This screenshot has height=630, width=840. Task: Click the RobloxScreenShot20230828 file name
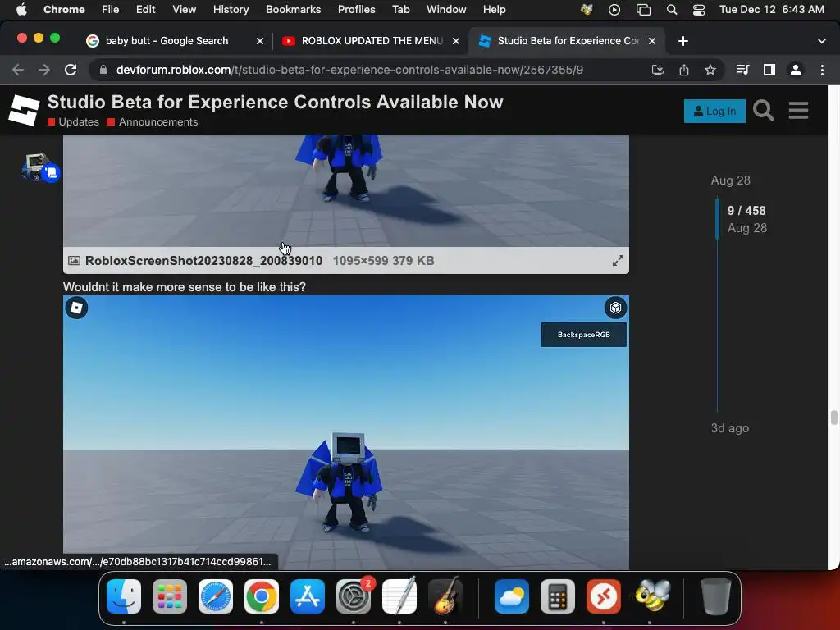coord(203,260)
